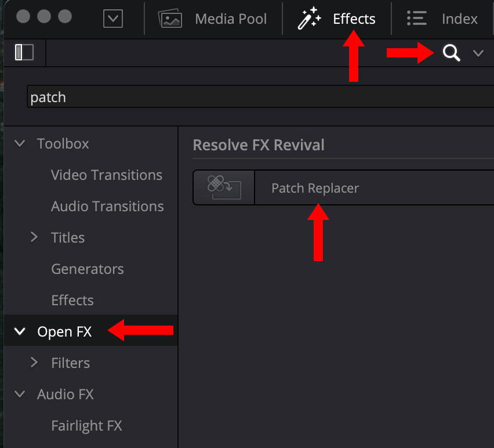Collapse the Open FX section
This screenshot has height=448, width=494.
click(x=20, y=331)
